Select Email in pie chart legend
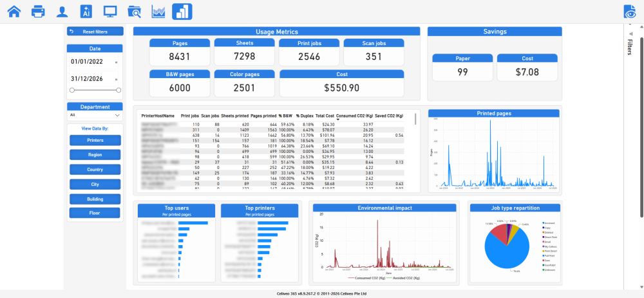 [x=545, y=242]
